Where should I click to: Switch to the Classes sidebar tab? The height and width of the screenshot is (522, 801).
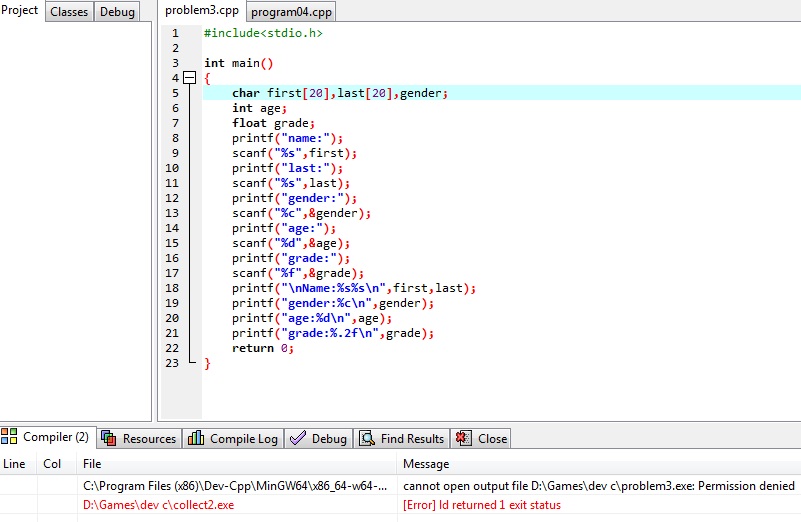[x=69, y=12]
